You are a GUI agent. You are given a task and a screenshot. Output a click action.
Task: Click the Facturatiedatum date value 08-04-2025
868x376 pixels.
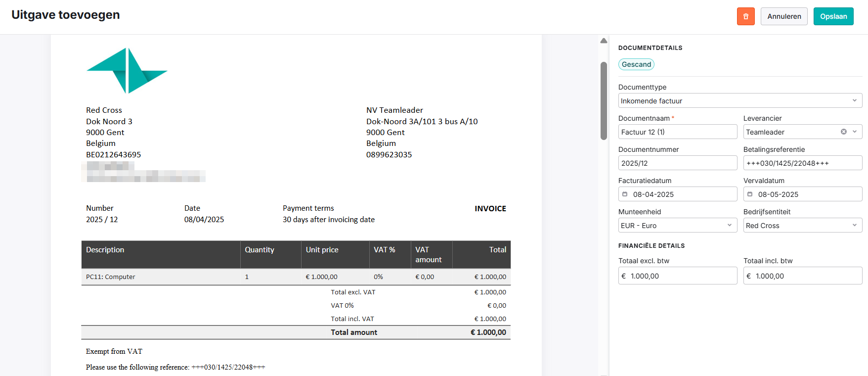coord(653,194)
